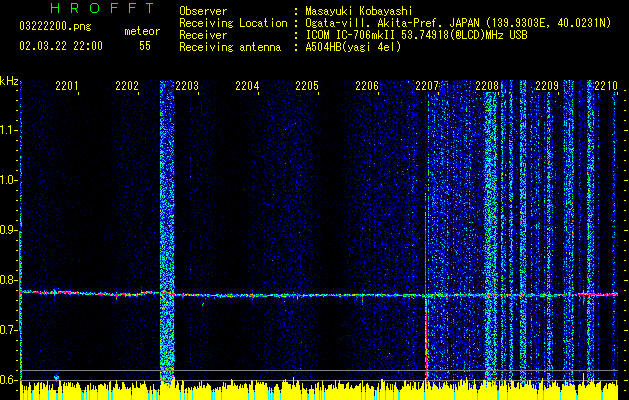Image resolution: width=629 pixels, height=400 pixels.
Task: Click the 2203 time marker
Action: click(187, 86)
